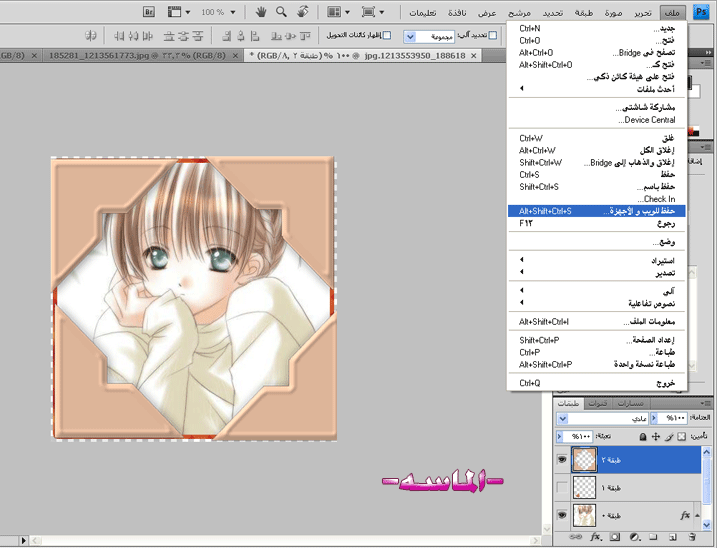The width and height of the screenshot is (717, 548).
Task: Select the Zoom magnifier tool
Action: point(281,12)
